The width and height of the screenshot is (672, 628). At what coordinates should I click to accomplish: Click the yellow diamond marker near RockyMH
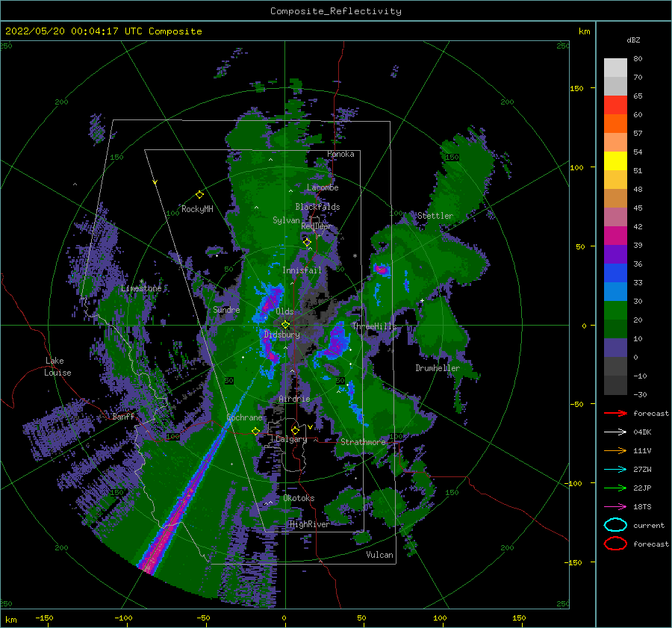199,195
